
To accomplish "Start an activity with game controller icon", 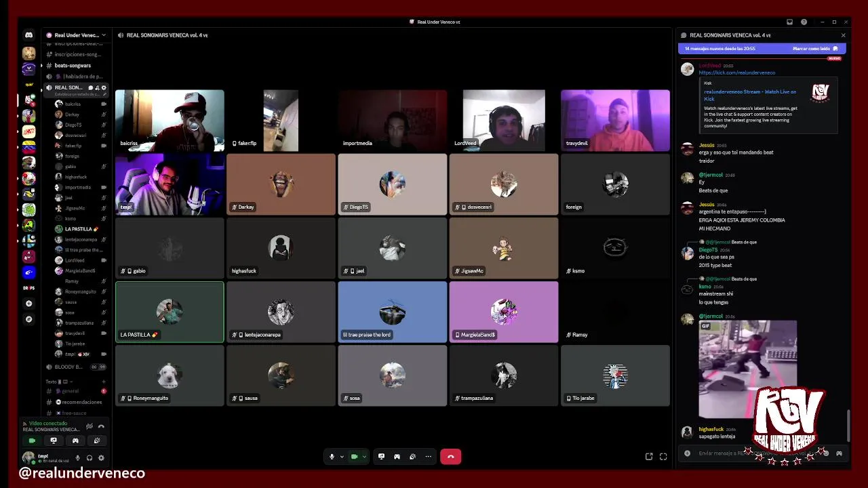I will click(397, 457).
